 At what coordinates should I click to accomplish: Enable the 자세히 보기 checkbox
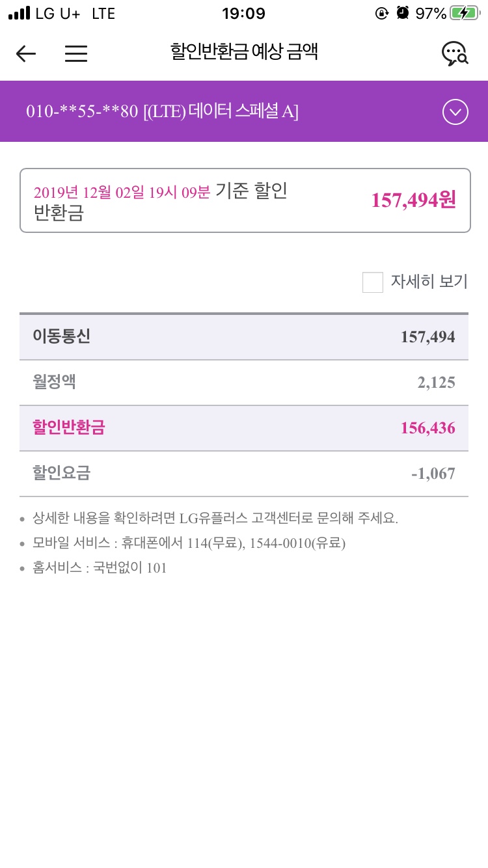tap(373, 282)
